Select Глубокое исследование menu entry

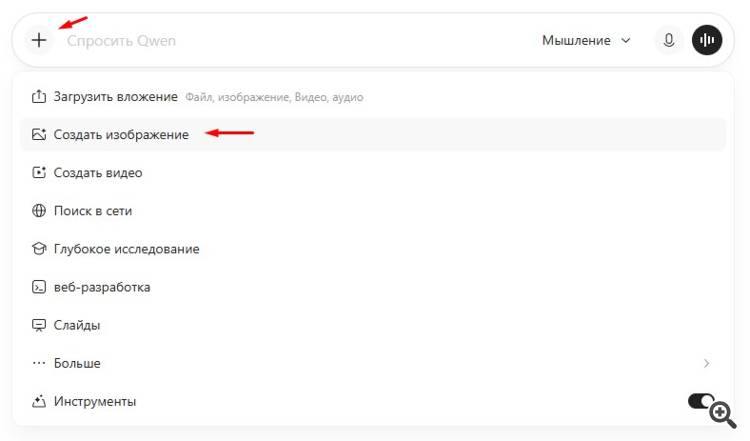pos(373,249)
